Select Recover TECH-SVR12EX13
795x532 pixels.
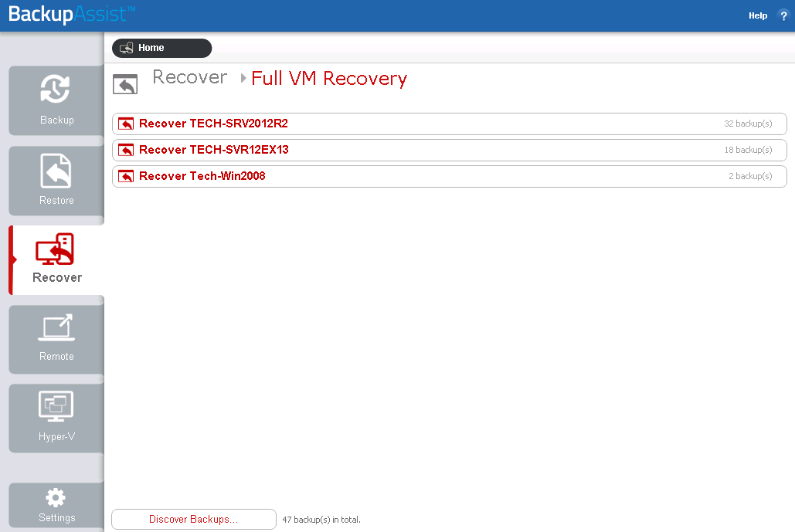(x=449, y=150)
